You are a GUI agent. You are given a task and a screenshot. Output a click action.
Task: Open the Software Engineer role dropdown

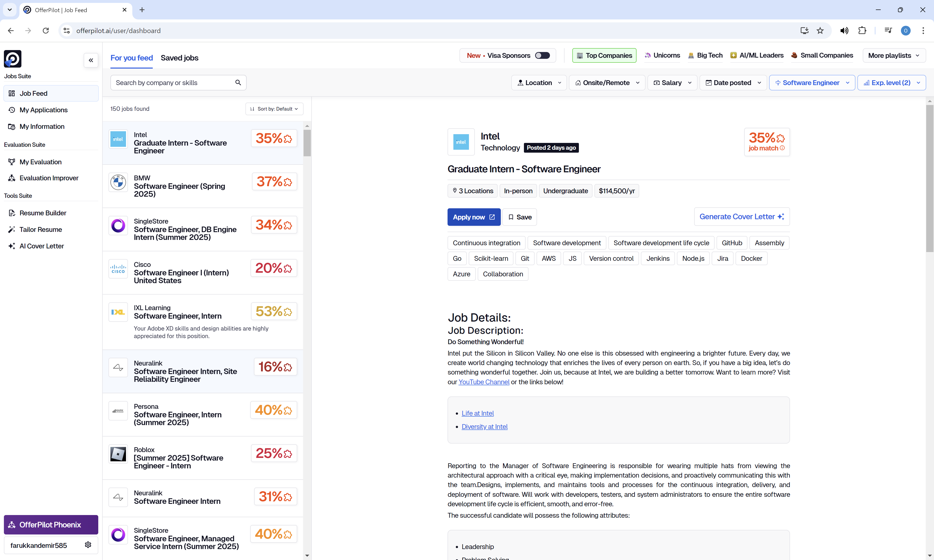[x=812, y=83]
